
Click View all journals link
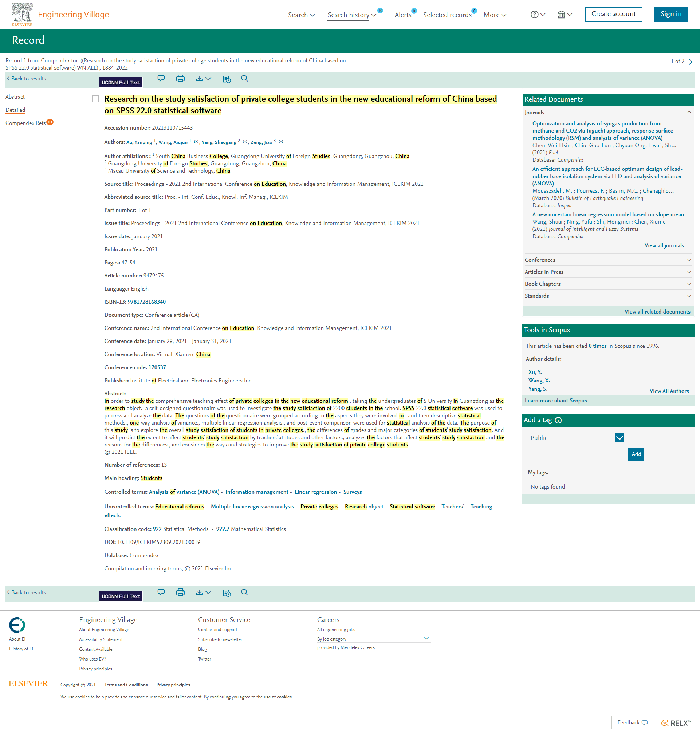pyautogui.click(x=664, y=245)
